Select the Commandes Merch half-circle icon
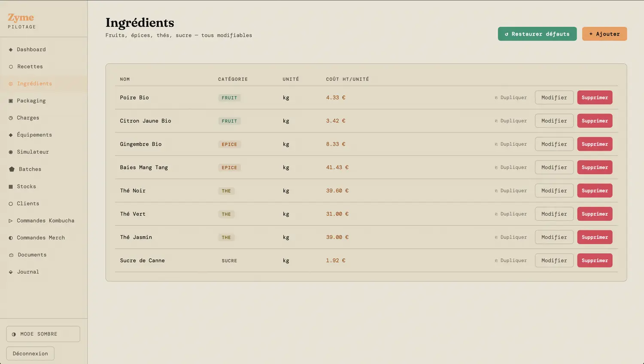The image size is (644, 364). (11, 238)
